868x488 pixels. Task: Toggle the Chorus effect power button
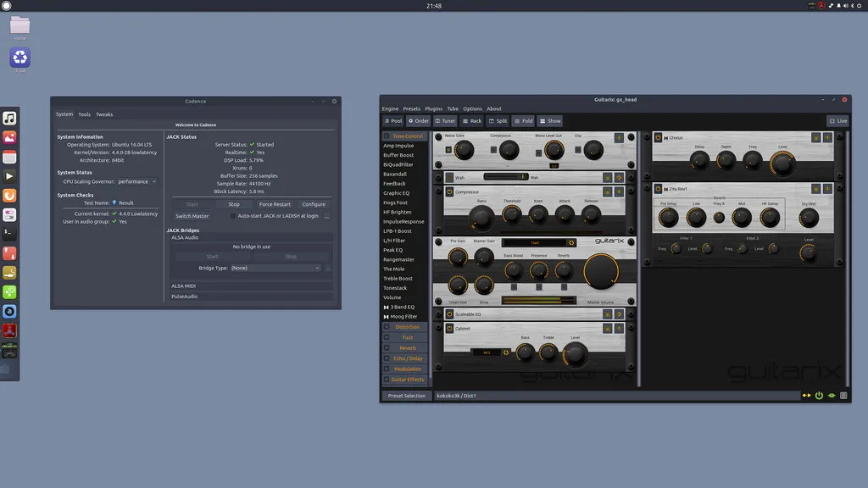[x=658, y=137]
